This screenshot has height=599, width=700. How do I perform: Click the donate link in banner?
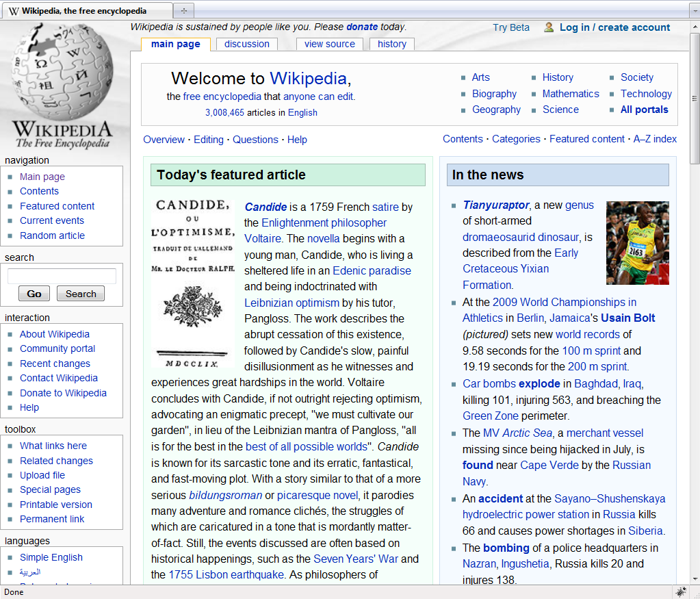pos(362,27)
